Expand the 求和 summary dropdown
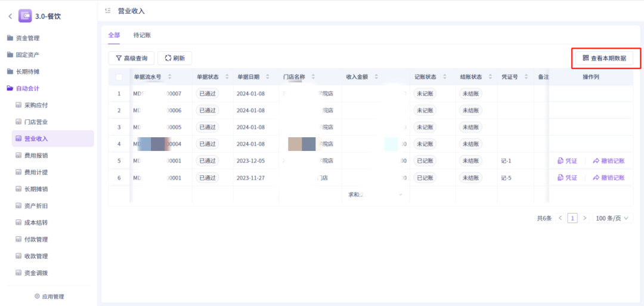This screenshot has width=644, height=306. pyautogui.click(x=401, y=194)
